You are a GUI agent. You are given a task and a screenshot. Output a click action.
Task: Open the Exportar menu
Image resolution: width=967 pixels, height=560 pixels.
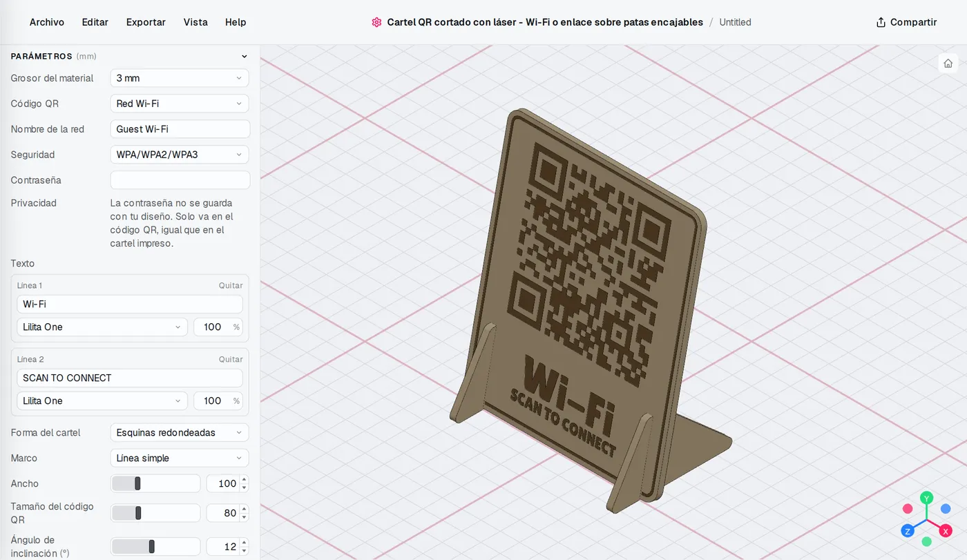coord(146,22)
